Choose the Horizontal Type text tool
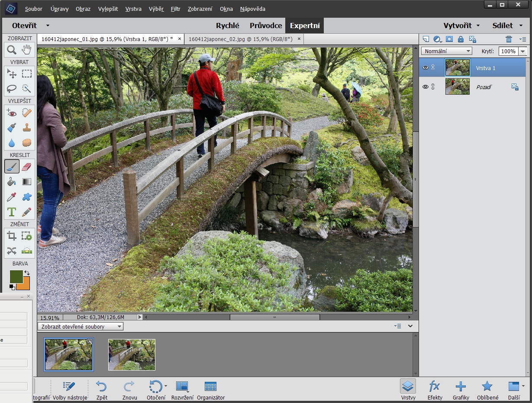This screenshot has width=532, height=403. point(12,212)
